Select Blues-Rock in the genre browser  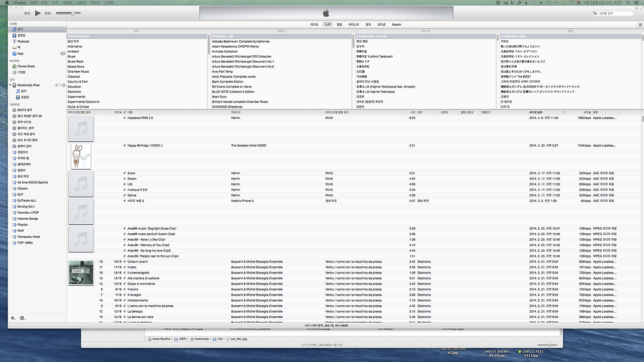tap(76, 61)
